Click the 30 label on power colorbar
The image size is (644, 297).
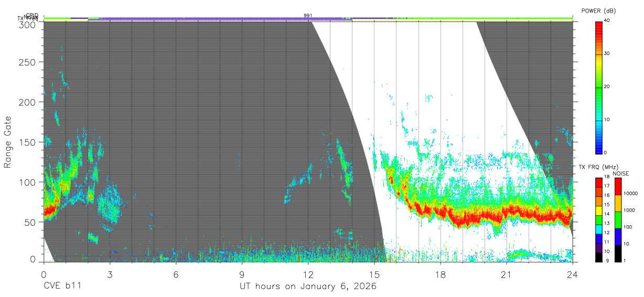[x=607, y=53]
